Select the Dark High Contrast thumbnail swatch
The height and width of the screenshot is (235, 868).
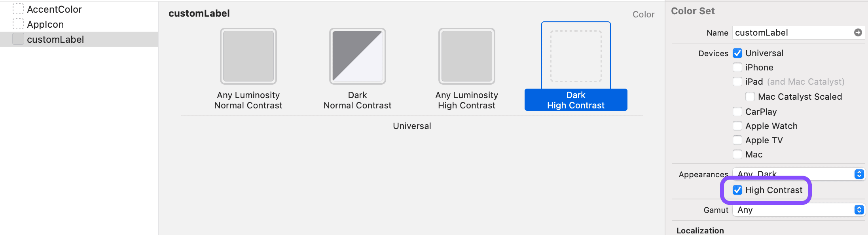tap(576, 56)
